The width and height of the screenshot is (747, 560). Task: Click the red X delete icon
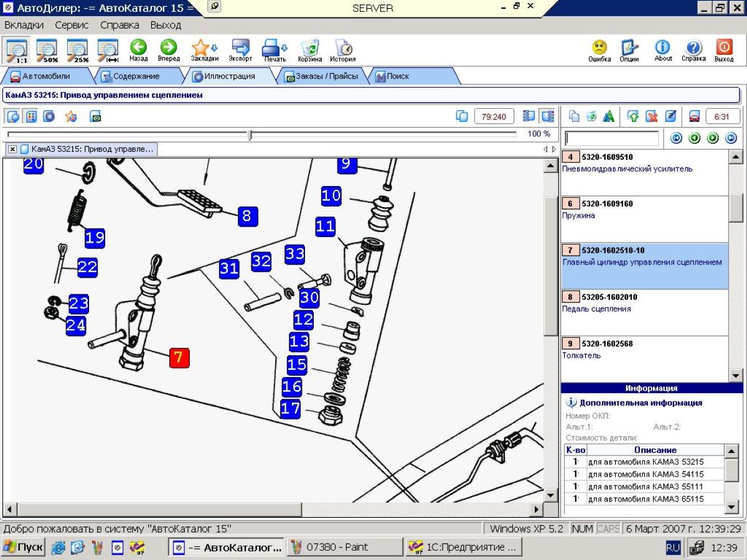pos(652,116)
